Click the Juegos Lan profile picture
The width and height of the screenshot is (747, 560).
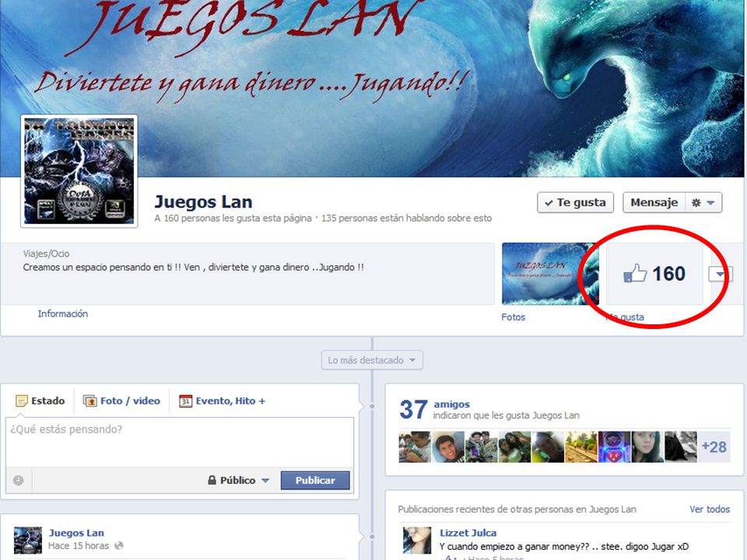click(x=79, y=171)
